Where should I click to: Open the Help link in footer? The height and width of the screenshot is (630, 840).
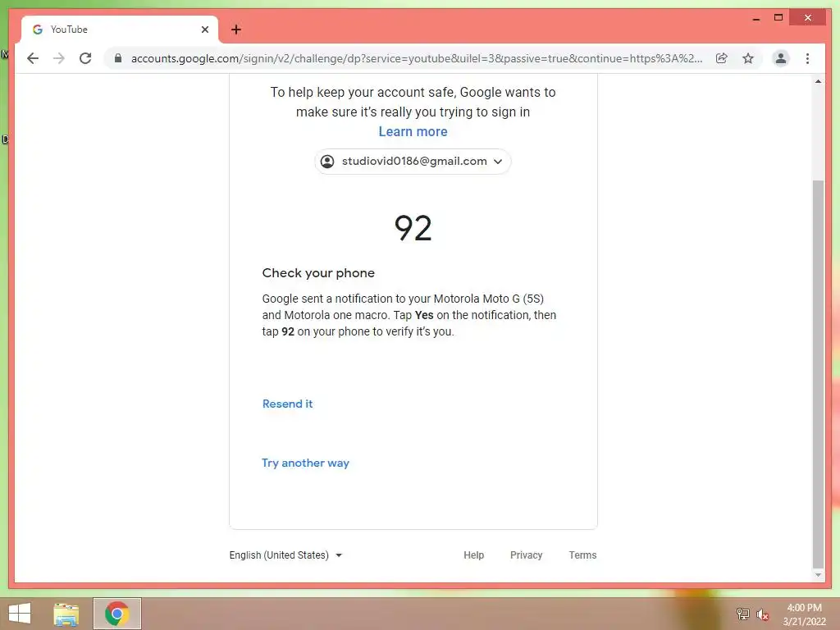click(x=473, y=555)
